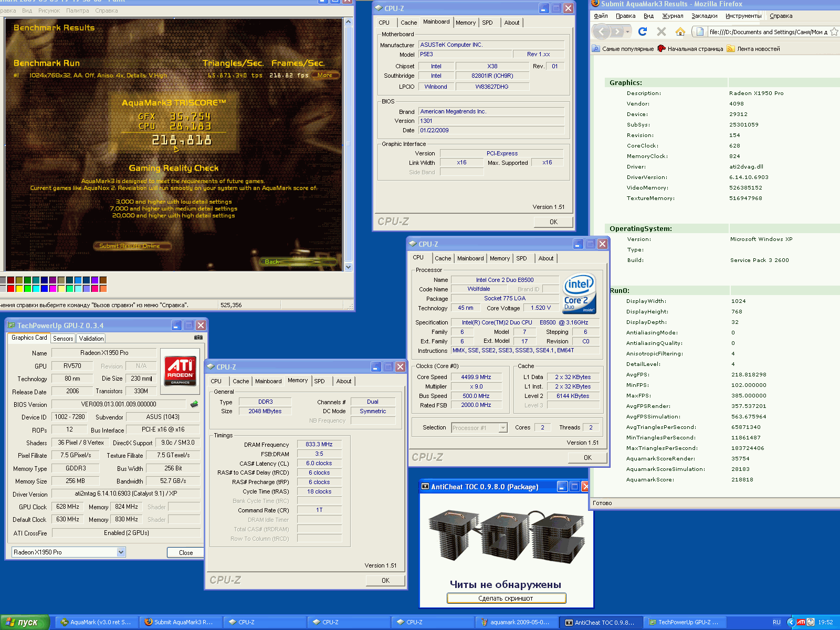
Task: Reload the page in Firefox
Action: click(x=643, y=32)
